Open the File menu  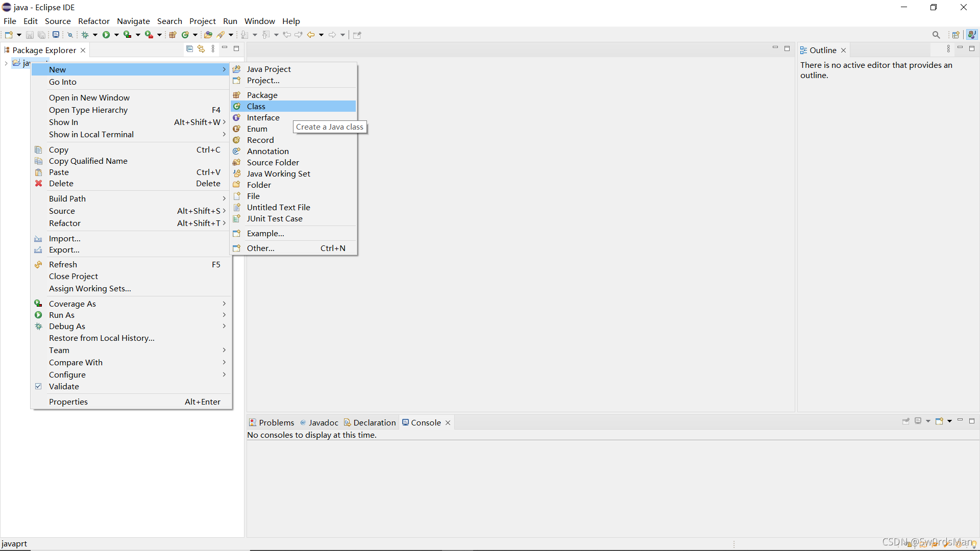[10, 21]
